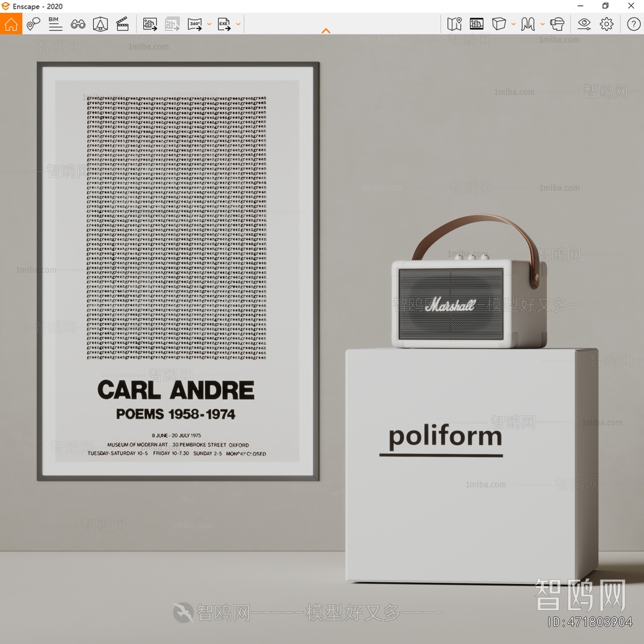Expand the EXE export dropdown arrow

238,24
